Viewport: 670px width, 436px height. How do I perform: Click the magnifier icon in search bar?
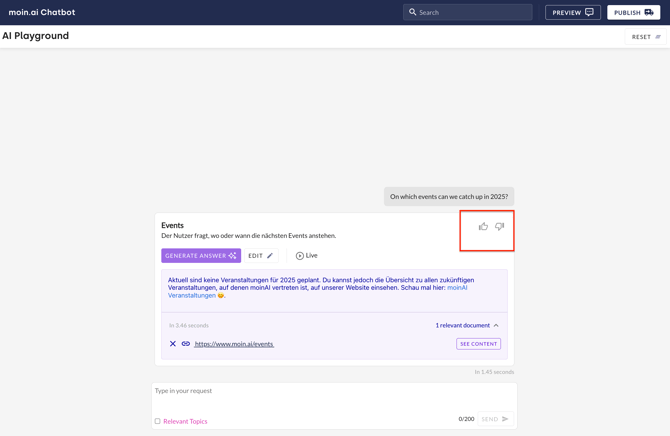point(413,13)
